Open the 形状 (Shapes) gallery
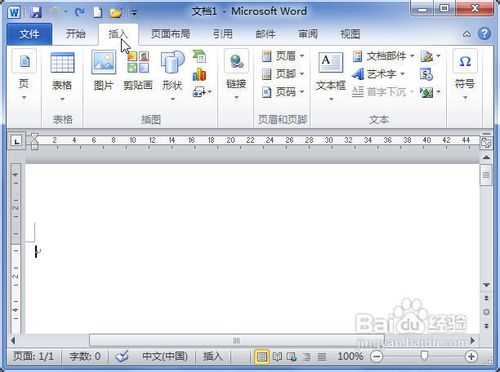The width and height of the screenshot is (500, 372). point(172,76)
